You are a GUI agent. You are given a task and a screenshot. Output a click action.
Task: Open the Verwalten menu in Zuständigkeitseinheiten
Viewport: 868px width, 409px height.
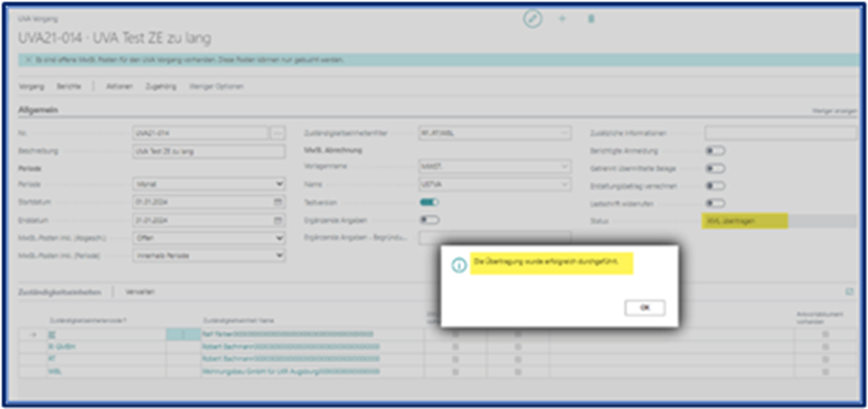click(140, 292)
